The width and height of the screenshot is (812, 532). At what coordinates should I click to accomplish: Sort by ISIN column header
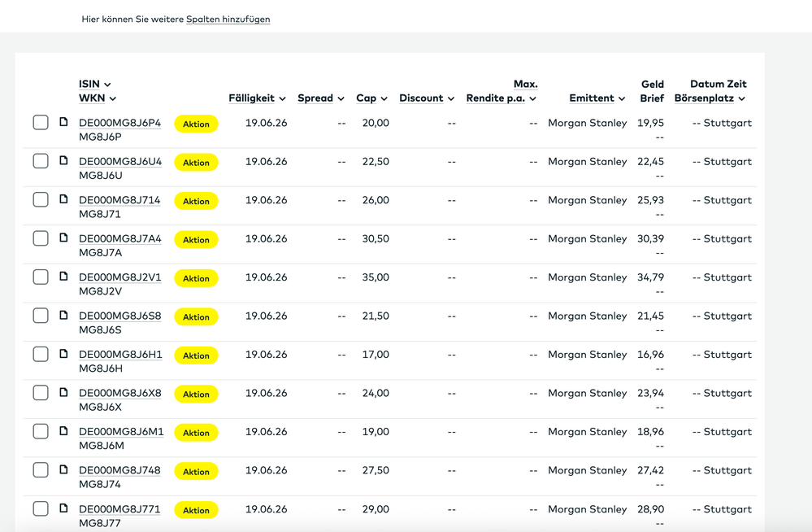[95, 84]
